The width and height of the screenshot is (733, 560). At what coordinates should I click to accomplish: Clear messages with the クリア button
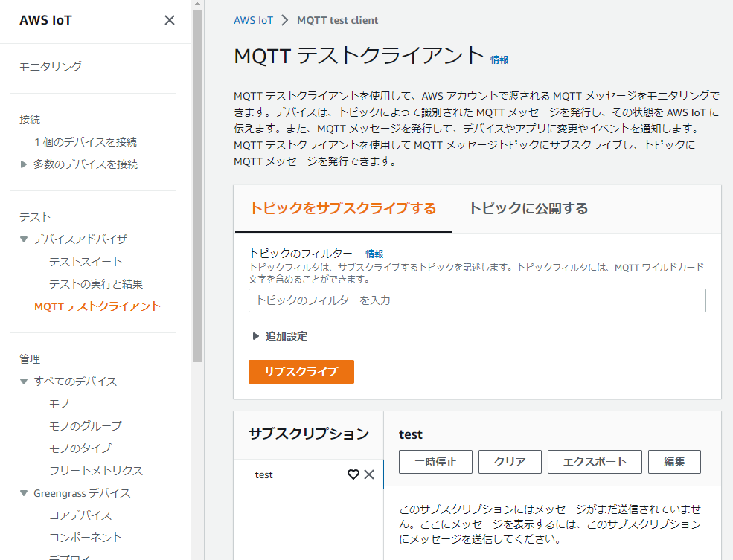[510, 462]
